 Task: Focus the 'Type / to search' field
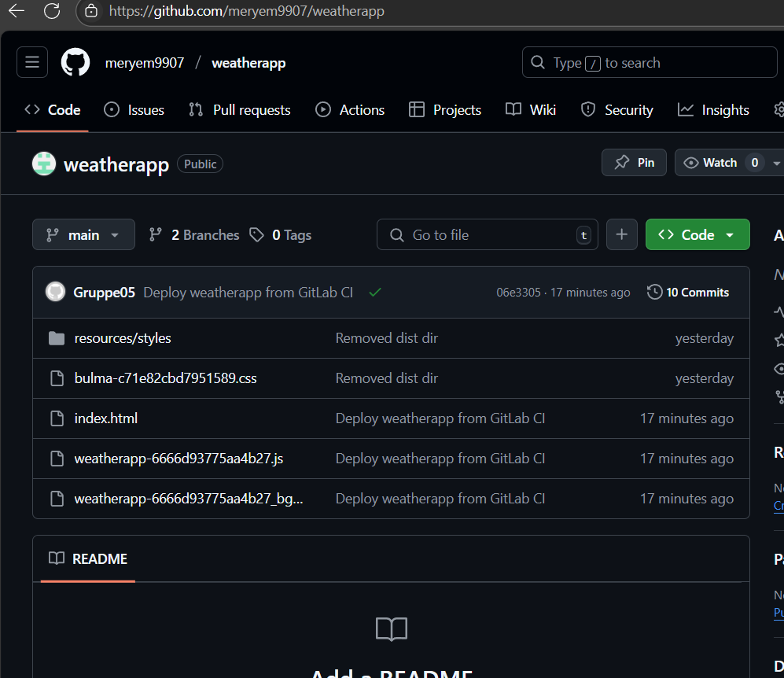click(650, 62)
